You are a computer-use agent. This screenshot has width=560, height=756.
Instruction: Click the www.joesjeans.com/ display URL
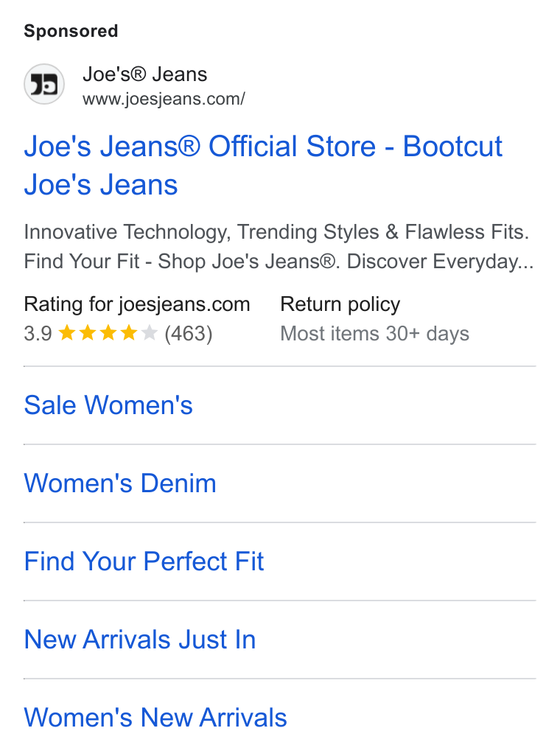pos(164,99)
